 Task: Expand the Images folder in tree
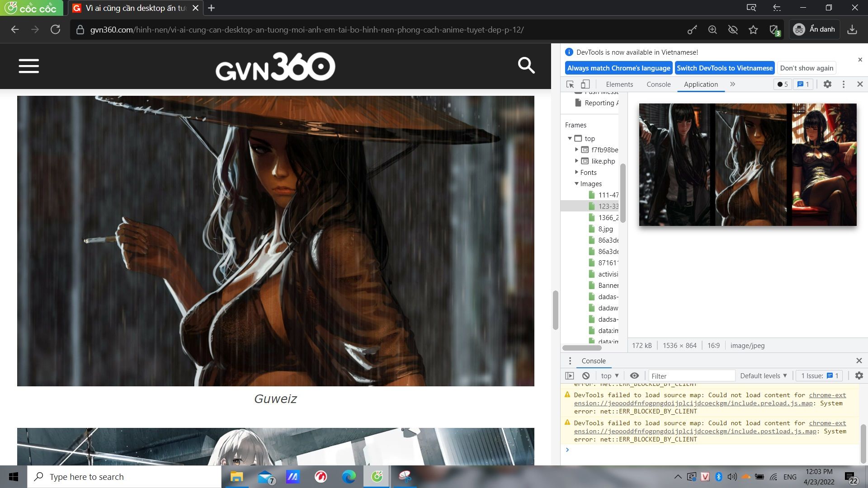point(576,183)
